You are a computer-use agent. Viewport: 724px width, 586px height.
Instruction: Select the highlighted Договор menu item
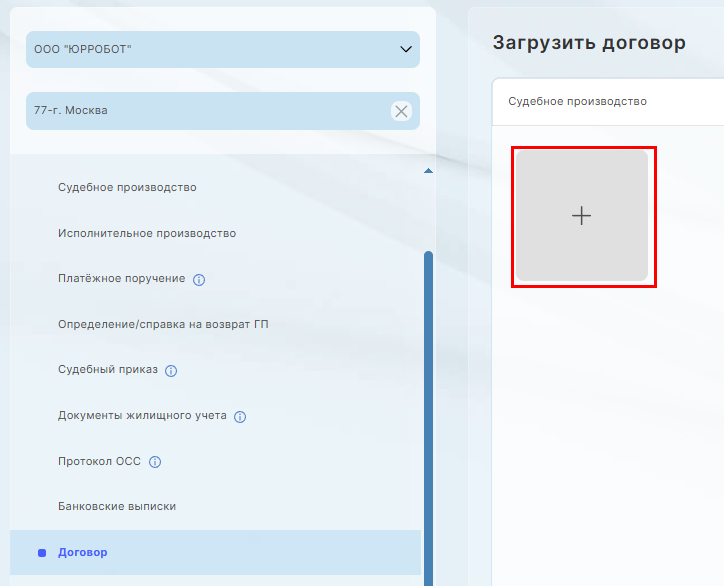[x=83, y=552]
